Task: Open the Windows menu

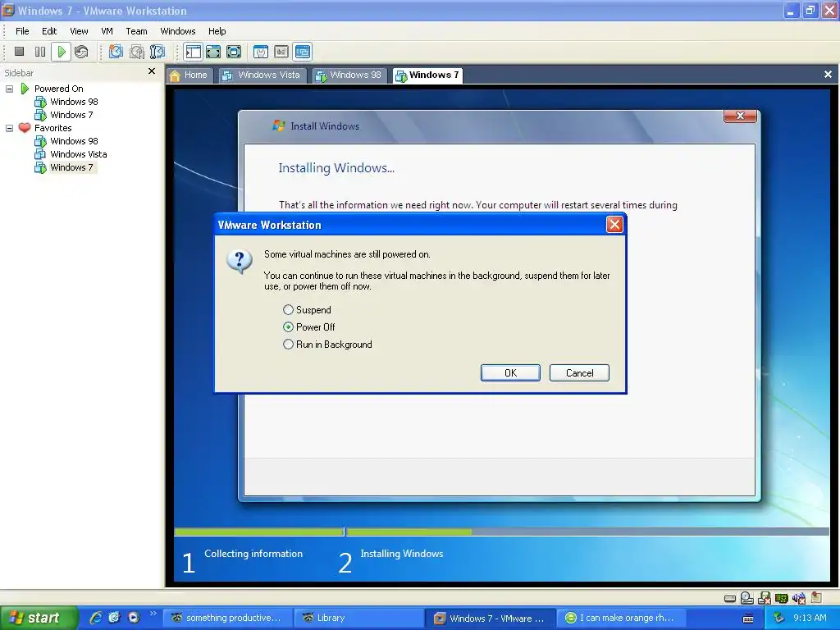Action: coord(178,31)
